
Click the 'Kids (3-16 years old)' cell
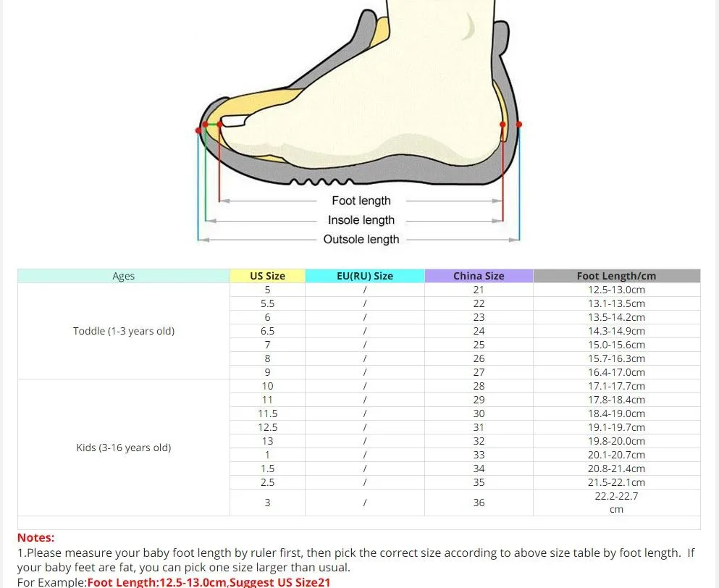coord(123,448)
